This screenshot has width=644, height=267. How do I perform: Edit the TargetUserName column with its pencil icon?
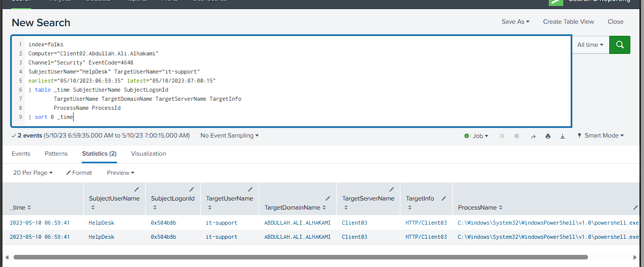250,189
